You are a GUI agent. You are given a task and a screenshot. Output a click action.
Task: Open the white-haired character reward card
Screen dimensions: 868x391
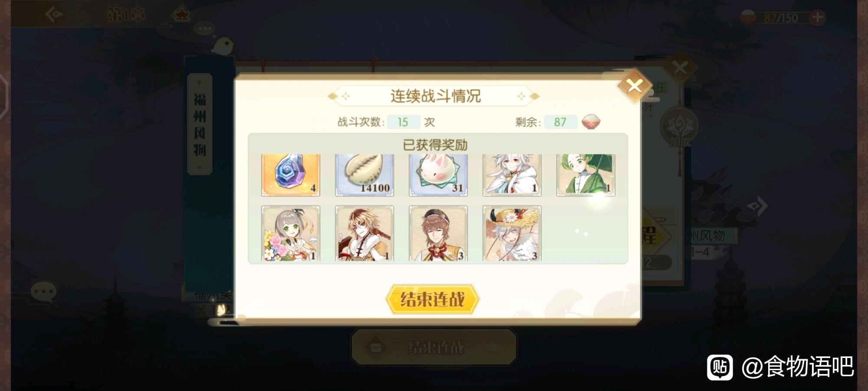[512, 175]
